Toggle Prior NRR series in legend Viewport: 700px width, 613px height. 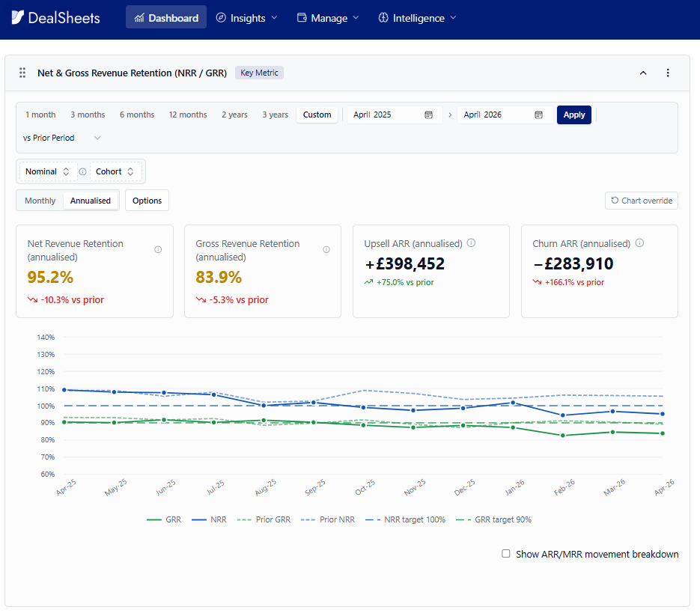(x=328, y=519)
